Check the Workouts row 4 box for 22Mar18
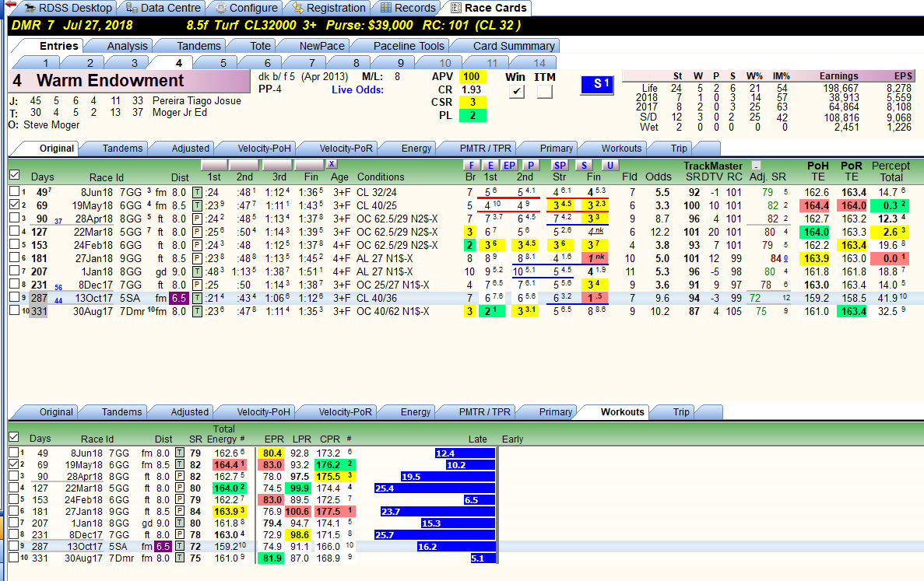 click(13, 488)
